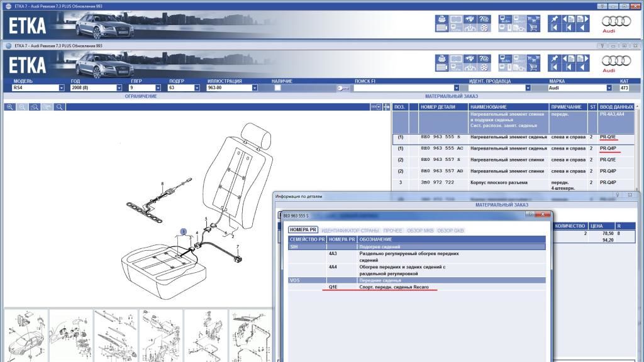Select the НОМЕРА PR tab
This screenshot has width=644, height=362.
pos(303,230)
